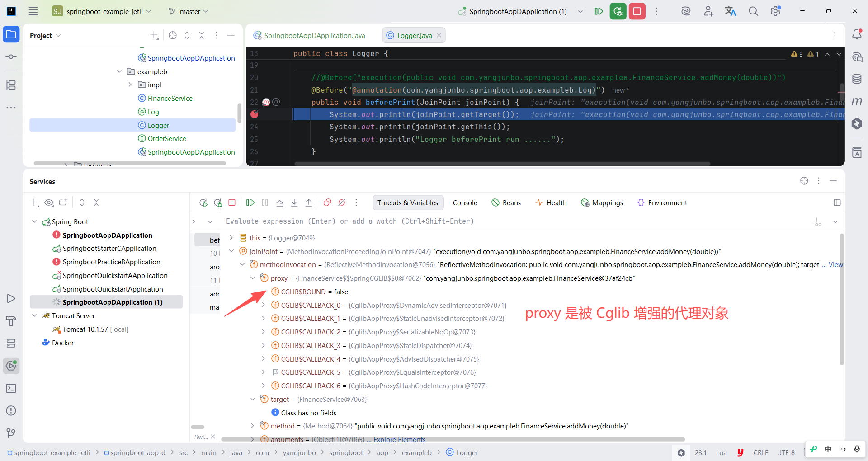Open Problems tool window icon
This screenshot has height=461, width=868.
[x=11, y=410]
